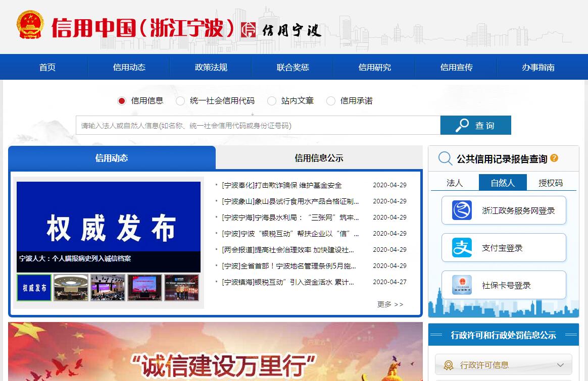Switch to the 信用信息公示 tab

(x=319, y=158)
